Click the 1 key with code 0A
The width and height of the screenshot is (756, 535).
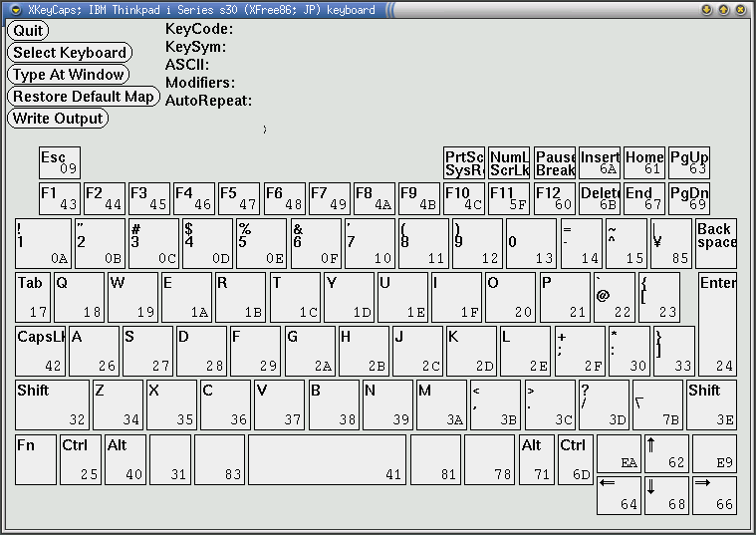point(44,244)
